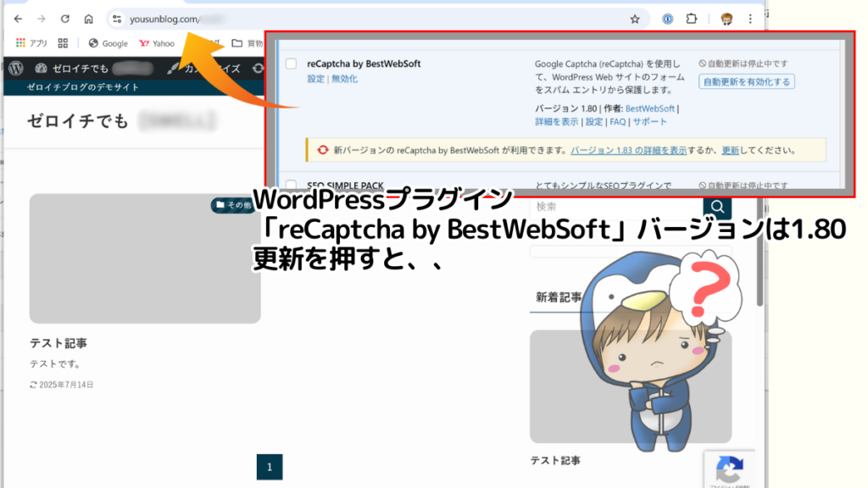Open the アプリ bookmarks shortcut
The height and width of the screenshot is (488, 868).
pyautogui.click(x=31, y=43)
